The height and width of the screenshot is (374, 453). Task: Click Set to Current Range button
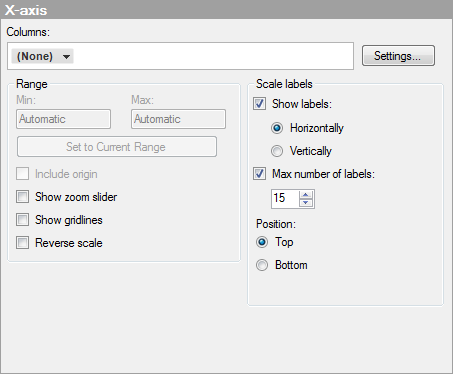tap(117, 147)
